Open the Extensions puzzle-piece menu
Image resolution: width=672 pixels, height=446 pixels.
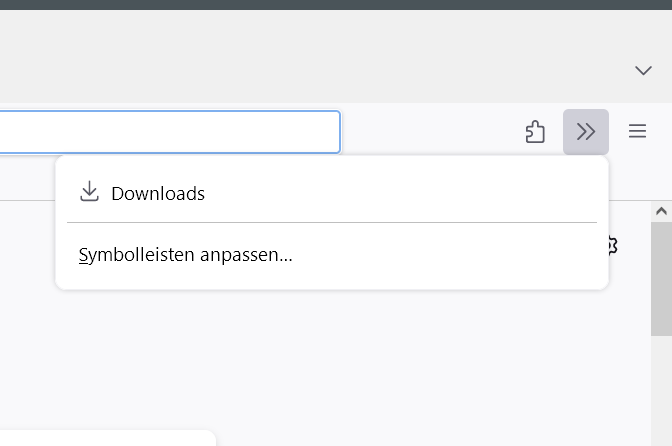tap(535, 132)
